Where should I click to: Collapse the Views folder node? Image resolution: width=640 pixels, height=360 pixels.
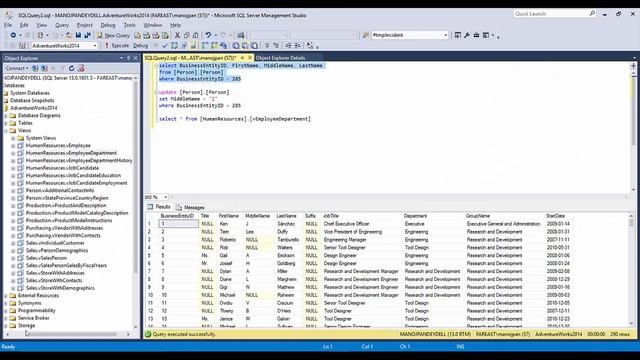(6, 131)
